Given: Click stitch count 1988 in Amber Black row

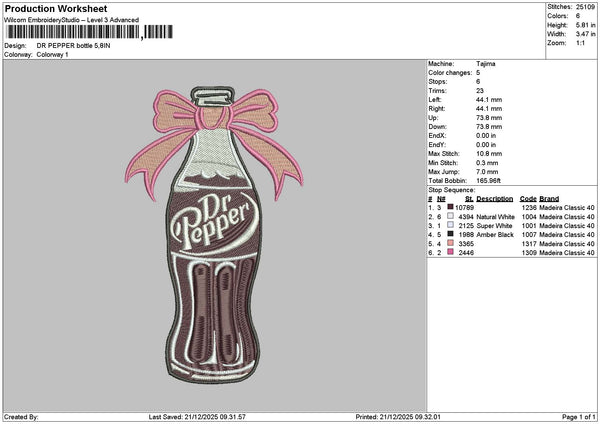Looking at the screenshot, I should 466,235.
